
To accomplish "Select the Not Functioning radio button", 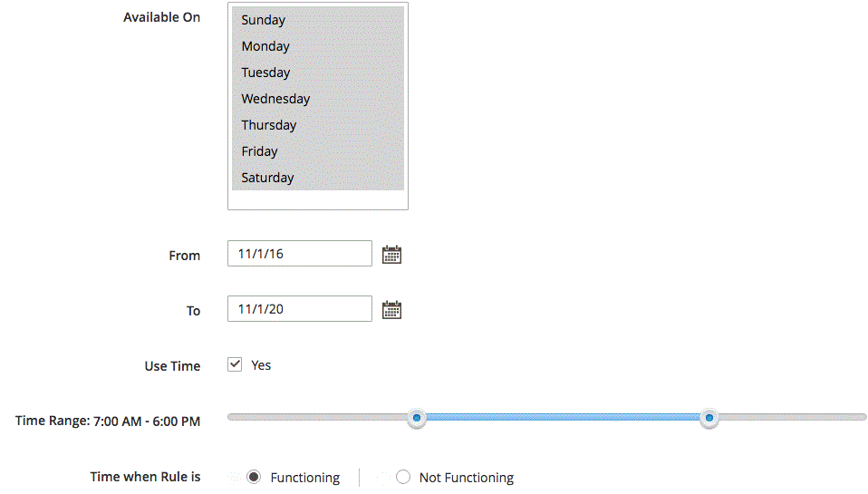I will tap(403, 477).
